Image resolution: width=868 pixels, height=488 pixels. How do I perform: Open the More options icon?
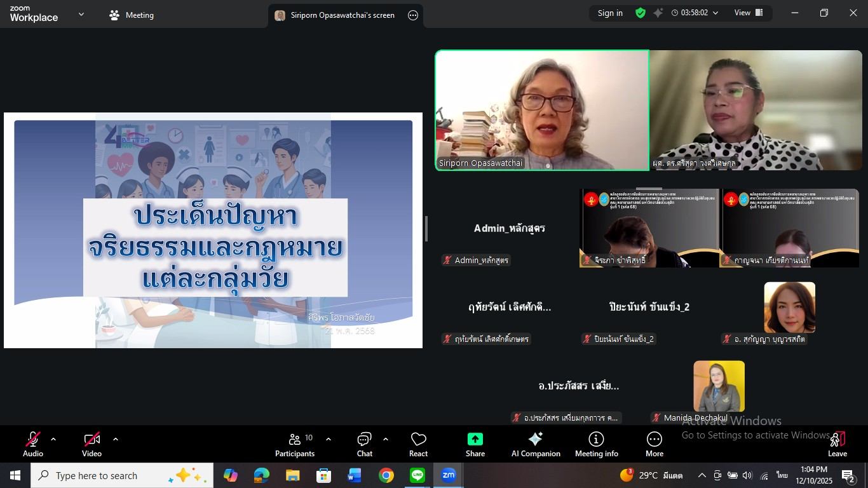point(654,443)
